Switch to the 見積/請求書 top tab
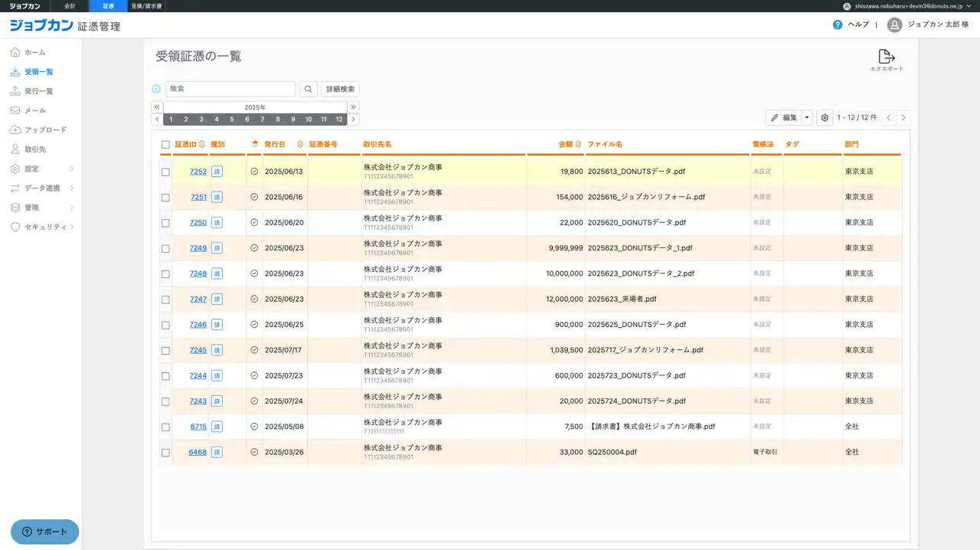This screenshot has width=980, height=550. 146,6
